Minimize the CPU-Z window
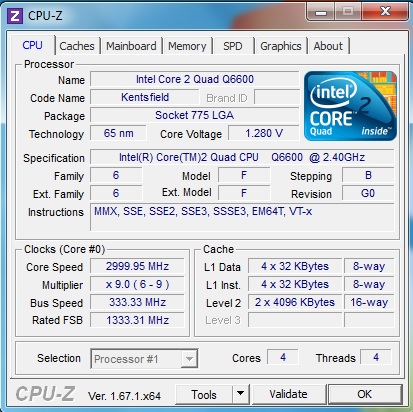This screenshot has width=413, height=412. [x=321, y=13]
